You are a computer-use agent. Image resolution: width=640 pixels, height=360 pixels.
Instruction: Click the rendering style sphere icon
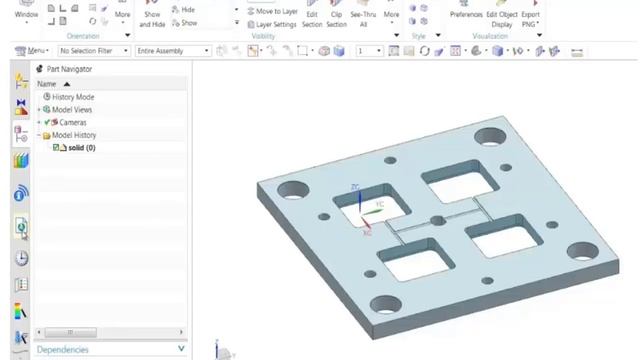476,51
